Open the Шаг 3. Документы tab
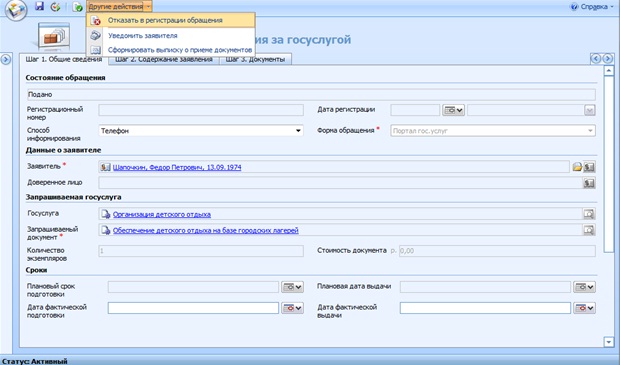This screenshot has width=620, height=365. 255,59
